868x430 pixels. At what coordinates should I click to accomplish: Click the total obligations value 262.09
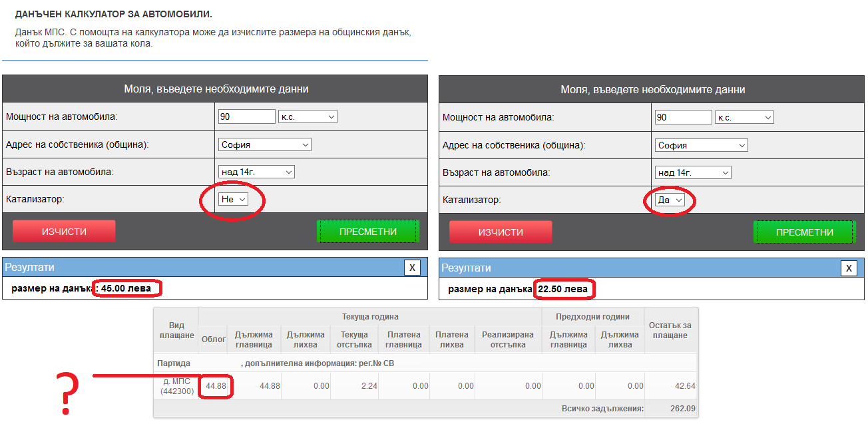click(x=671, y=408)
